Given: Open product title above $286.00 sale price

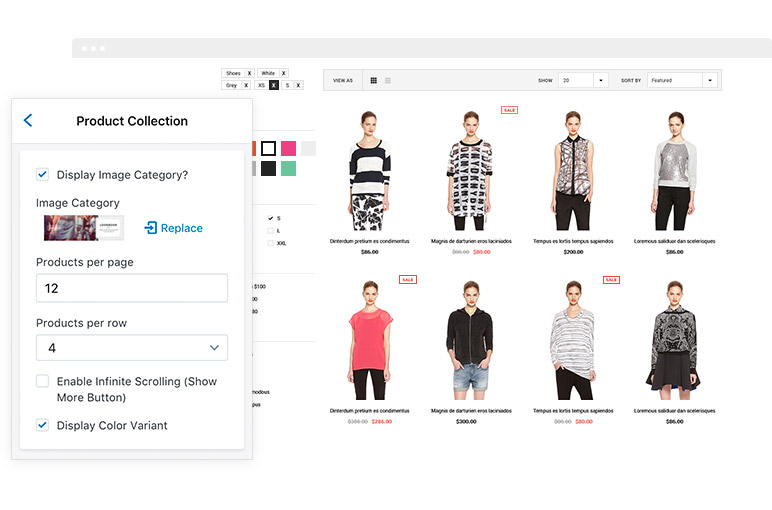Looking at the screenshot, I should pos(370,411).
